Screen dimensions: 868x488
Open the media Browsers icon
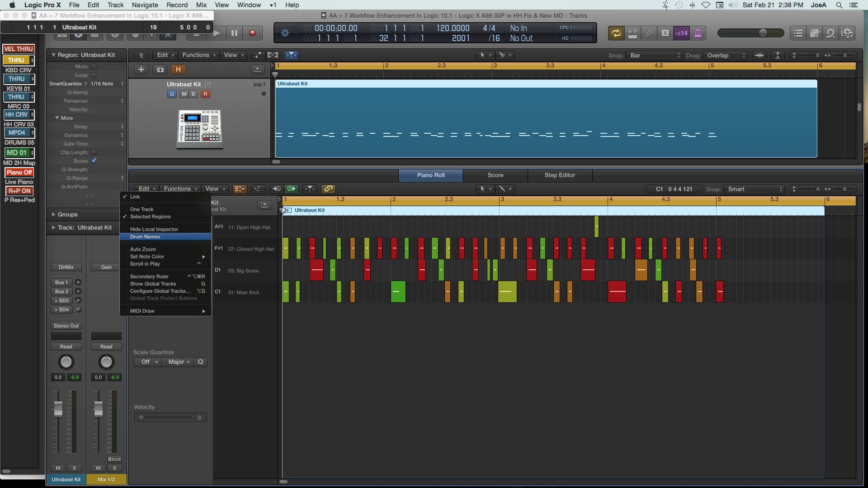[847, 33]
